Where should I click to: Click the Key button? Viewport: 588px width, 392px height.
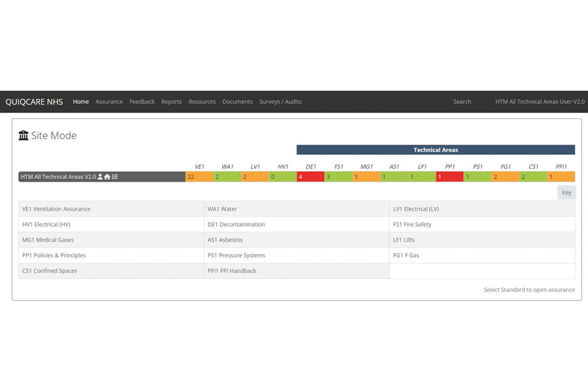point(566,193)
